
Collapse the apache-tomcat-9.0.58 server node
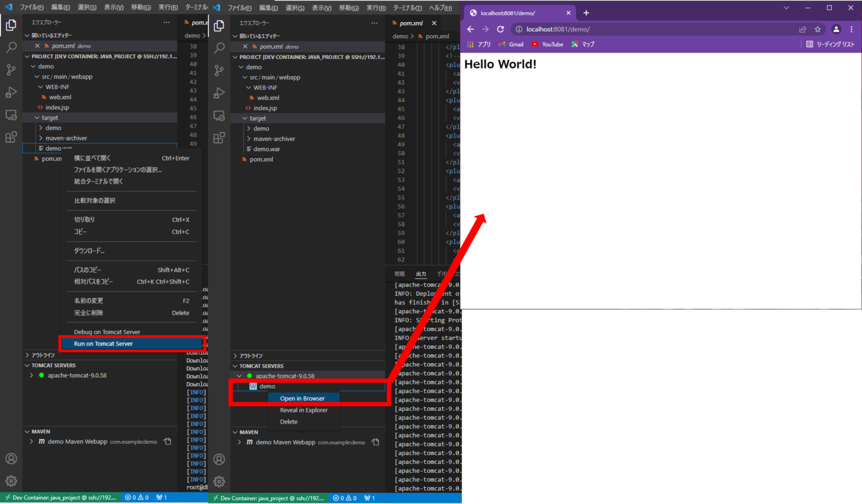pos(240,375)
